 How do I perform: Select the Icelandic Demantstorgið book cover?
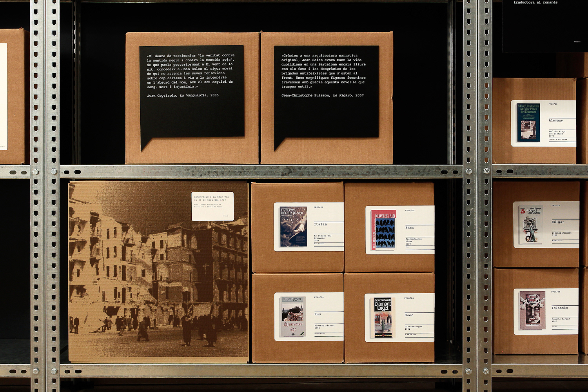(532, 310)
